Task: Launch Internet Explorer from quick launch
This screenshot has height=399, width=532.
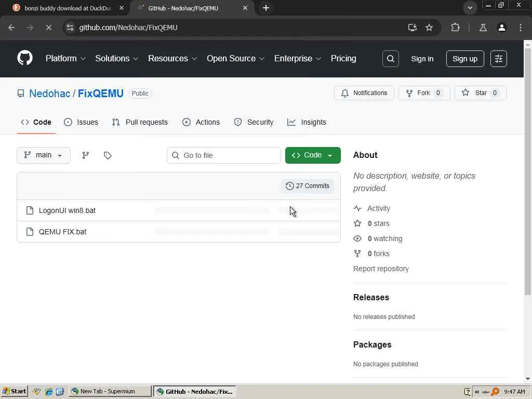Action: pos(49,392)
